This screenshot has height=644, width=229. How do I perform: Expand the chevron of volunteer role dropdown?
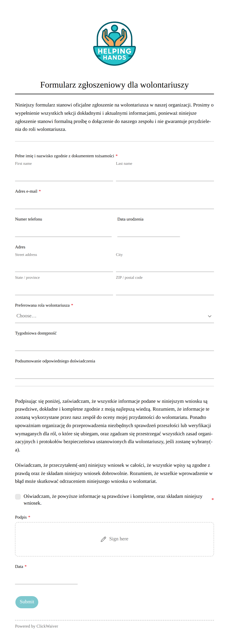point(209,316)
